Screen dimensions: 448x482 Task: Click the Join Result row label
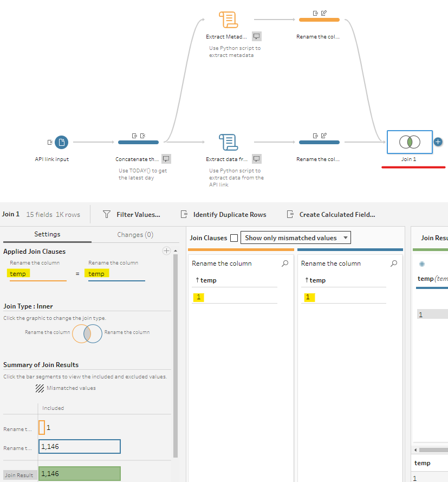point(19,475)
